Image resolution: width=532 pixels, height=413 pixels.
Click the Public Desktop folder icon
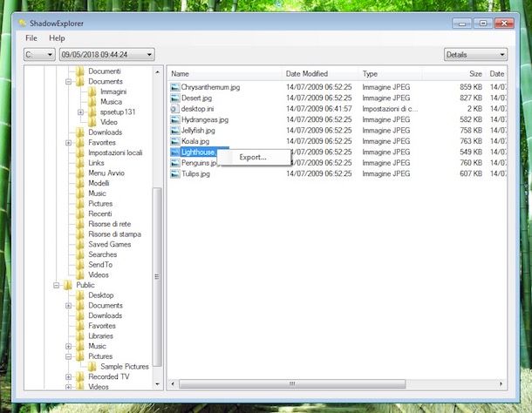pos(79,295)
